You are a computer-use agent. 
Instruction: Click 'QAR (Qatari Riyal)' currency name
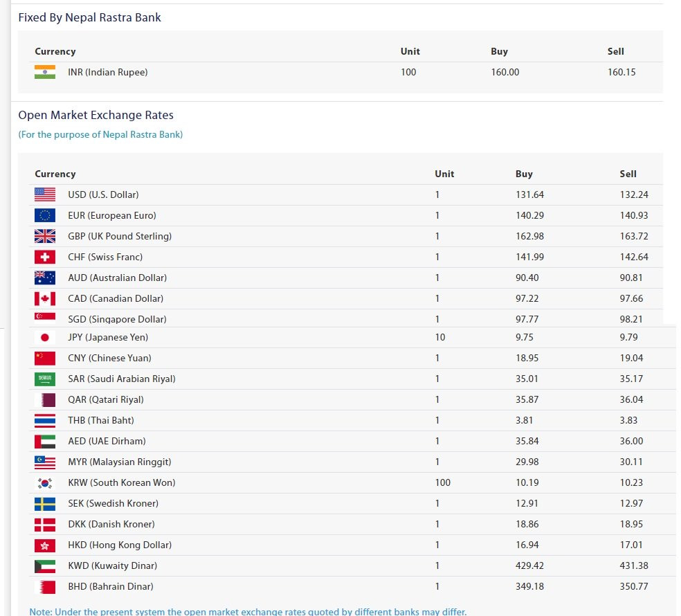(106, 399)
